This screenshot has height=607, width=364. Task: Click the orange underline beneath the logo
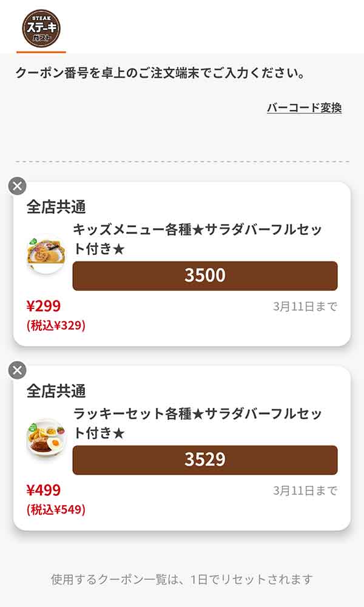(41, 52)
